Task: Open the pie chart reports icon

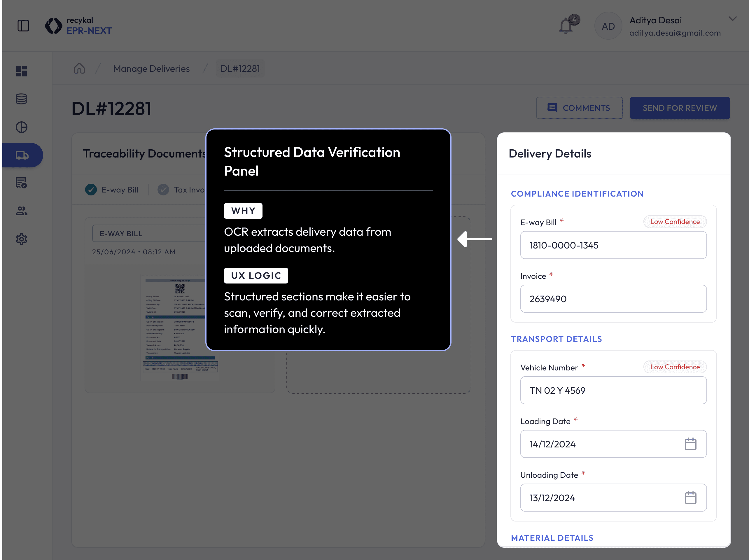Action: click(21, 127)
